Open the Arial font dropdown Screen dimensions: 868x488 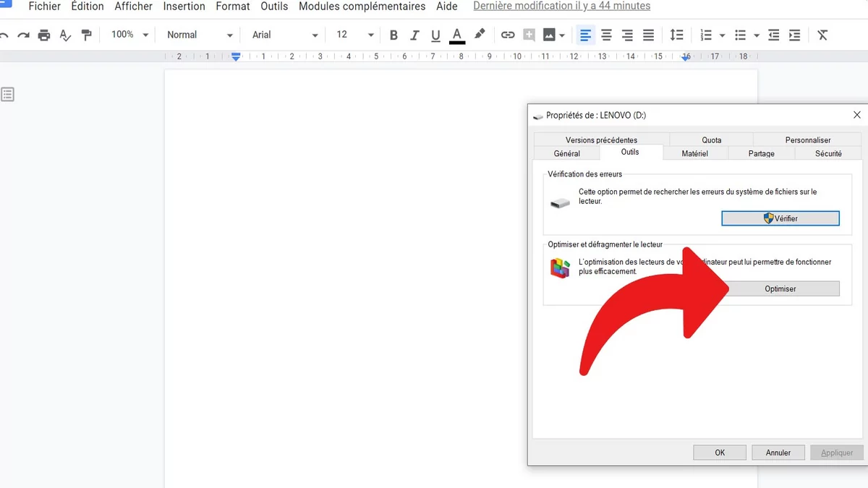pos(284,34)
